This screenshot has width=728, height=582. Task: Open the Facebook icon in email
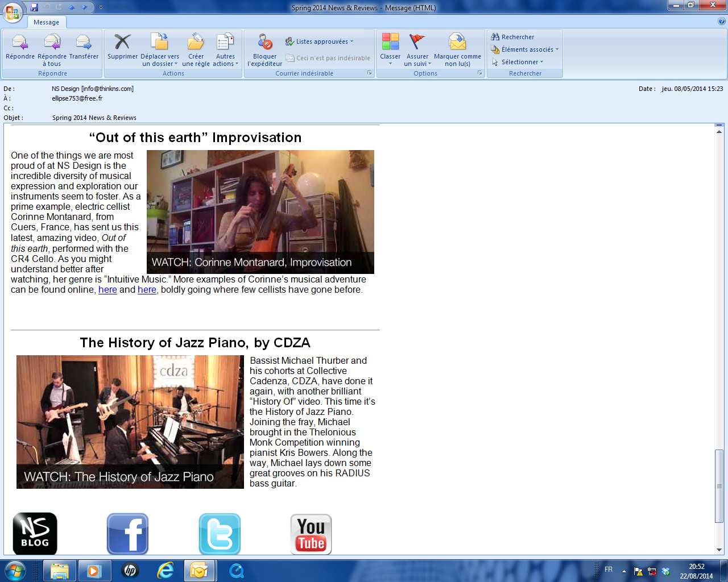(127, 534)
